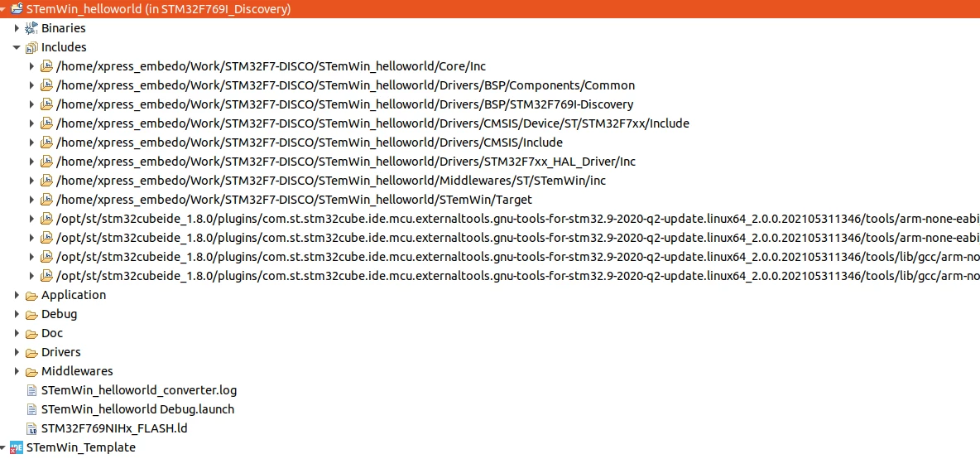Select the path text ending in 'Drivers/CMSIS/Include'
The height and width of the screenshot is (459, 980).
[x=310, y=143]
